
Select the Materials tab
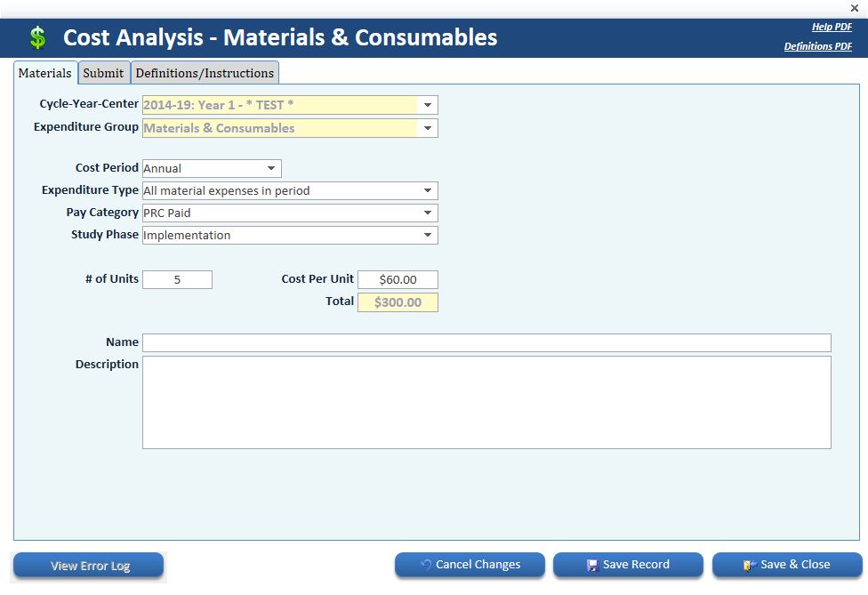pyautogui.click(x=45, y=73)
